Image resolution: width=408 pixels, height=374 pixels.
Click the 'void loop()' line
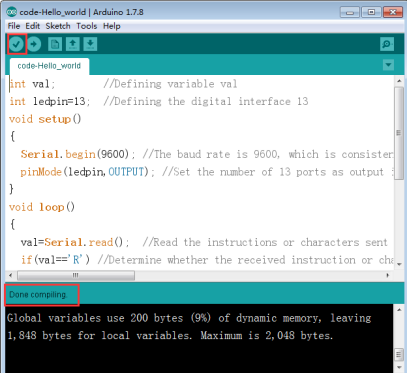tap(42, 207)
